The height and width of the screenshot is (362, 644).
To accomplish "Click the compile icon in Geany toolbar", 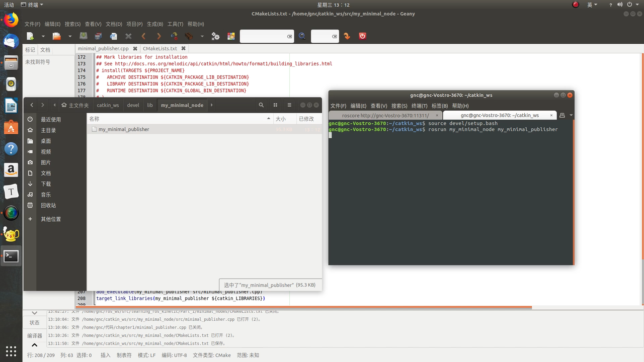I will [174, 36].
